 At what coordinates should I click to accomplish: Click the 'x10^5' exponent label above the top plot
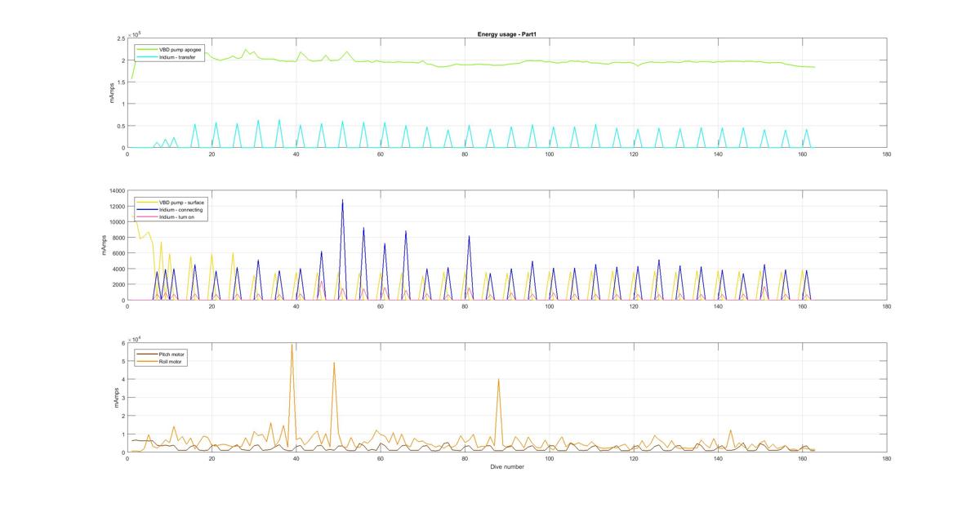click(x=135, y=33)
